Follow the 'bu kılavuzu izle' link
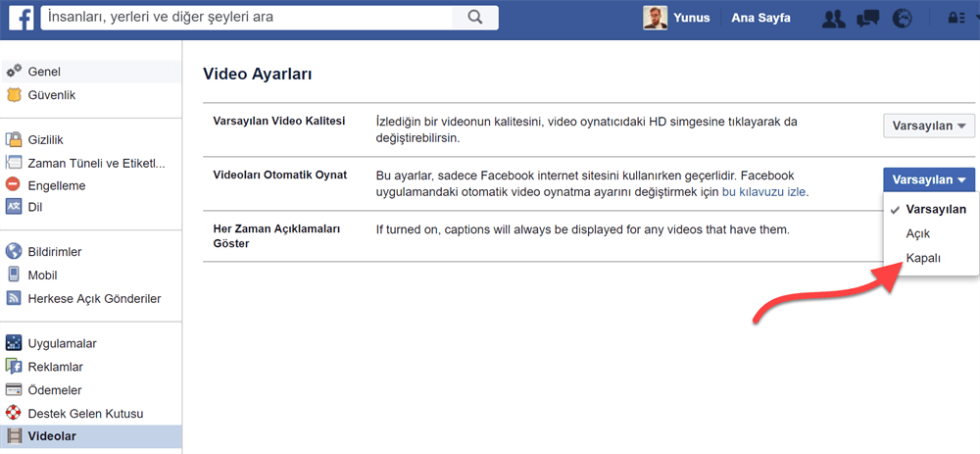The height and width of the screenshot is (454, 980). pyautogui.click(x=763, y=192)
